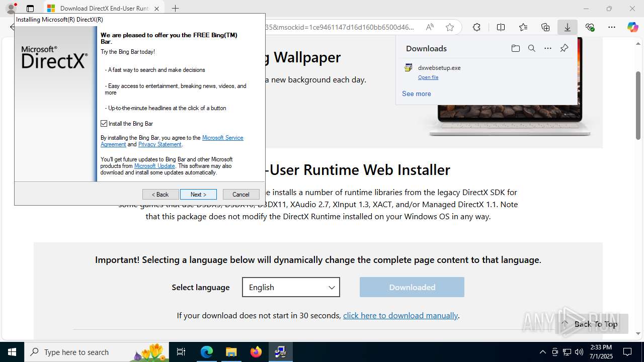644x362 pixels.
Task: Pin the Downloads panel
Action: pyautogui.click(x=564, y=48)
